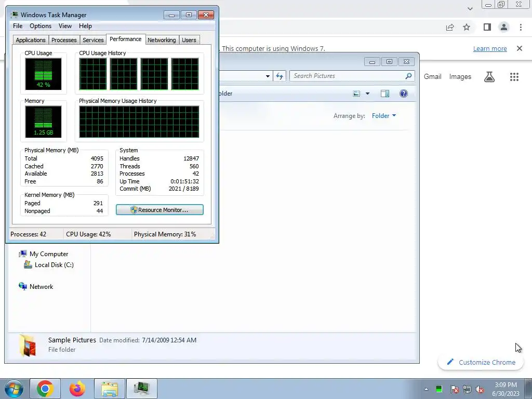Dismiss the Windows 7 notification bar
Viewport: 532px width, 399px height.
click(520, 48)
